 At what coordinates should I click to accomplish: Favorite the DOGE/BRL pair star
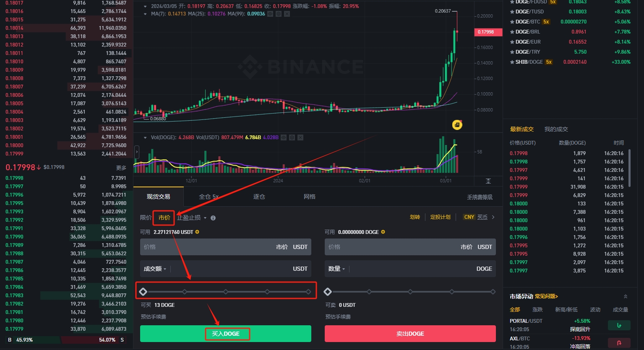point(512,32)
